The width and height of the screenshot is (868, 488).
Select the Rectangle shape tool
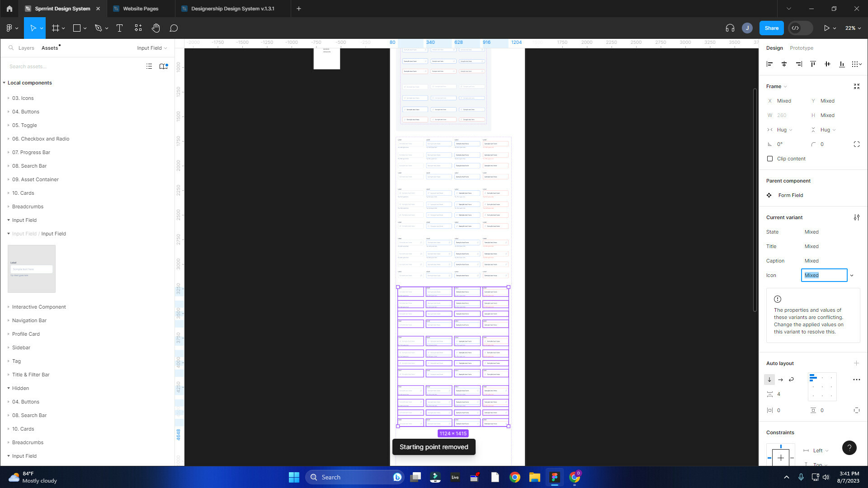[77, 28]
